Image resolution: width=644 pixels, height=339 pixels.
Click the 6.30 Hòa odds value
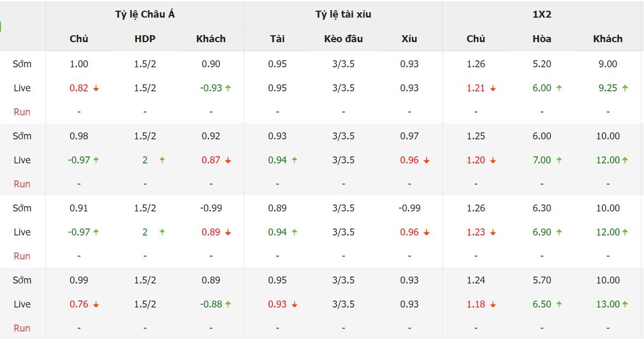[542, 208]
